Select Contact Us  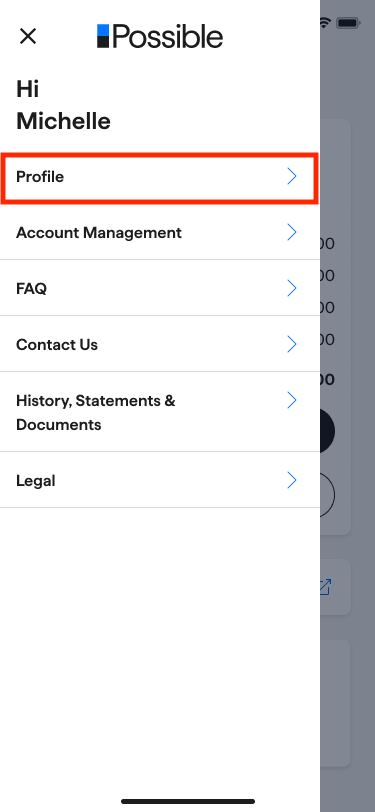160,344
